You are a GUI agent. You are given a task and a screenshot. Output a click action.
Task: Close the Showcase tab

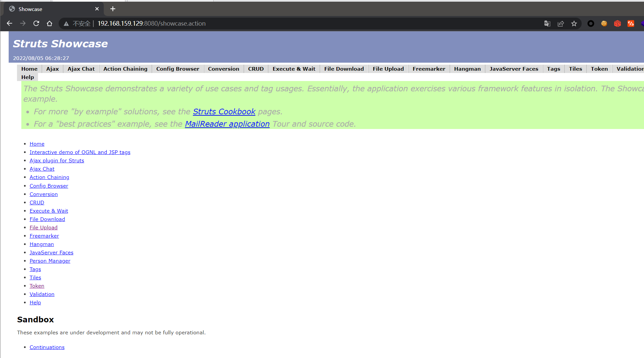pos(97,9)
